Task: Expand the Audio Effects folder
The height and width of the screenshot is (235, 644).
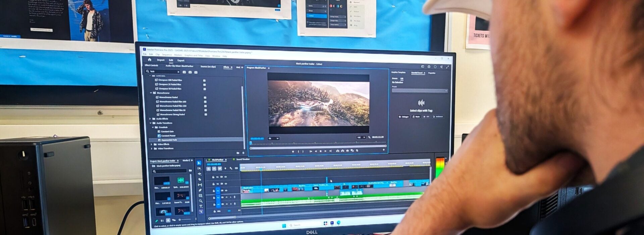Action: [x=150, y=119]
